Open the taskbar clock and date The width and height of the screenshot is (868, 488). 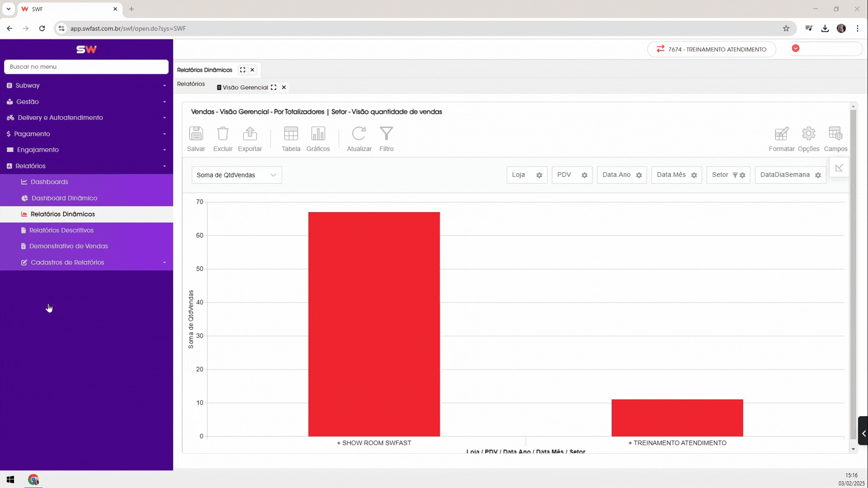point(851,479)
